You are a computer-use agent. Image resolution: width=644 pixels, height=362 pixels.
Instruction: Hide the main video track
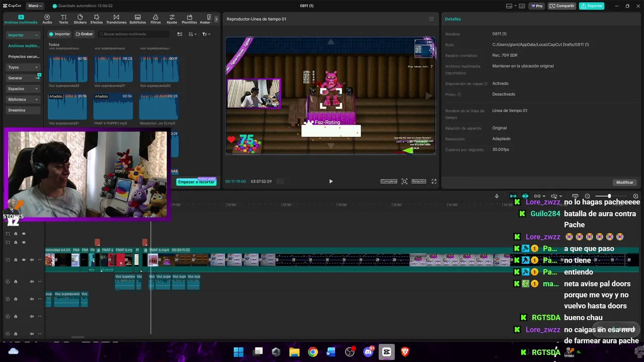click(24, 260)
